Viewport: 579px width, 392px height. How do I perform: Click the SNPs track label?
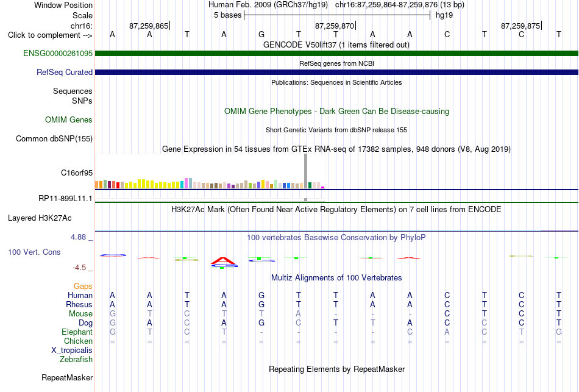pos(82,101)
